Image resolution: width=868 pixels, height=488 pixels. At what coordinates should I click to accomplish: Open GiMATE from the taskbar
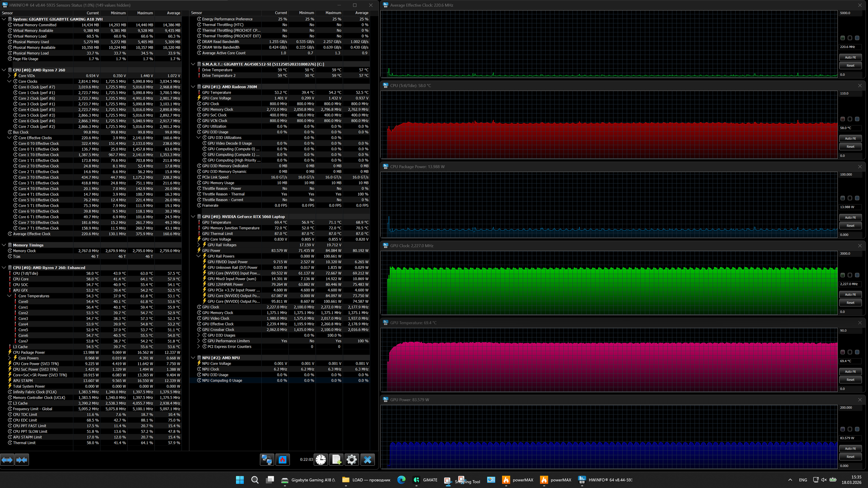pos(425,480)
